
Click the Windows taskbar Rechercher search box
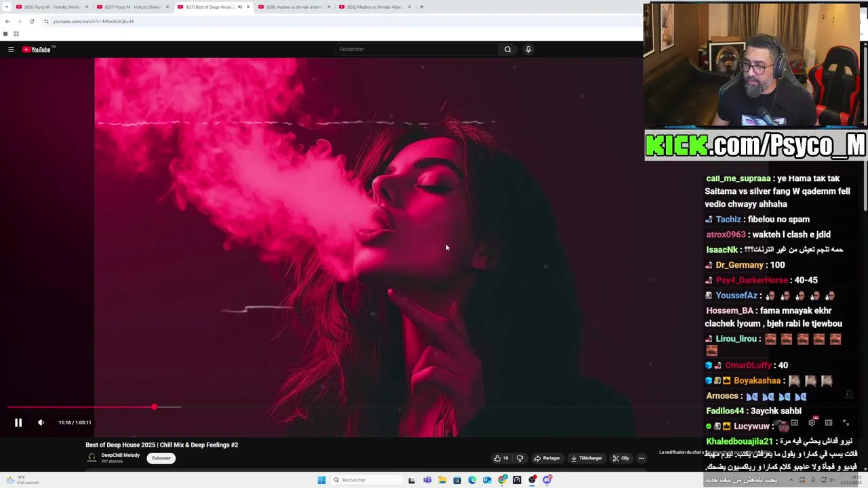(x=367, y=480)
